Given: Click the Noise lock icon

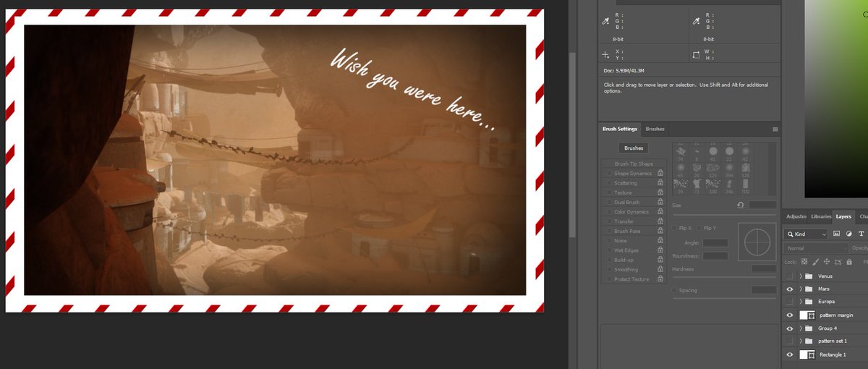Looking at the screenshot, I should (x=660, y=241).
